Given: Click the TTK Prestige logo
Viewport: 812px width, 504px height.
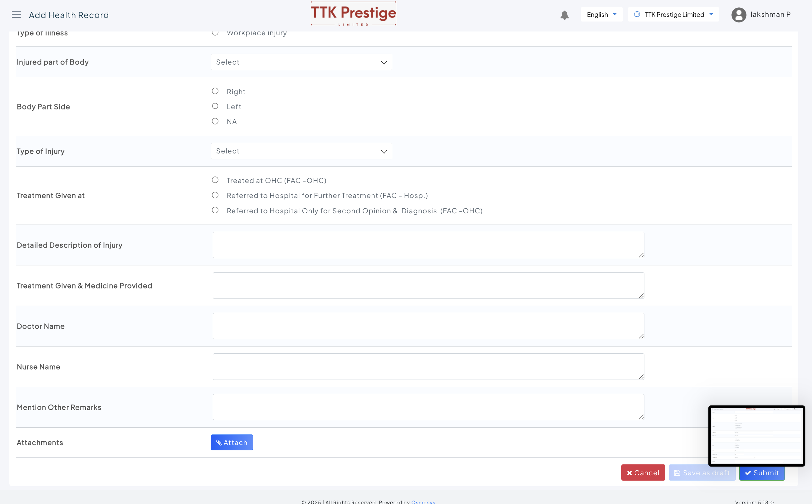Looking at the screenshot, I should click(x=353, y=14).
